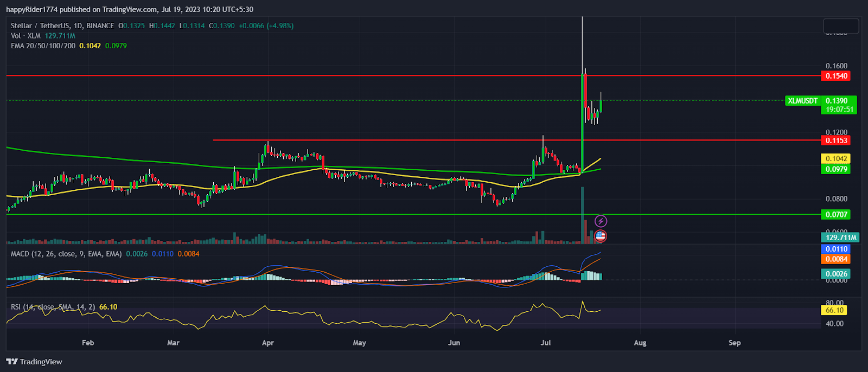Viewport: 868px width, 372px height.
Task: Click the low price value L0.1314
Action: (193, 25)
